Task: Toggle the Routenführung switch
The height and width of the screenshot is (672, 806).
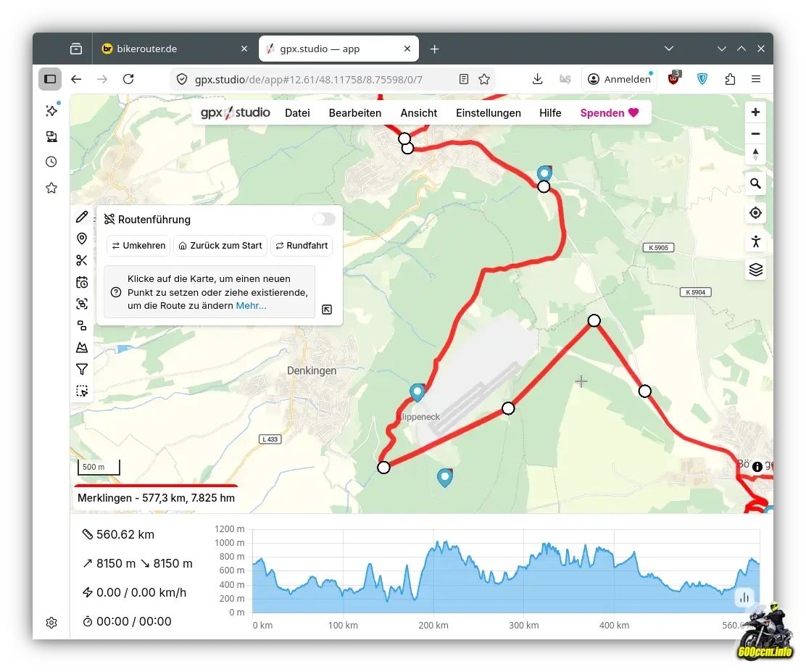Action: (x=324, y=219)
